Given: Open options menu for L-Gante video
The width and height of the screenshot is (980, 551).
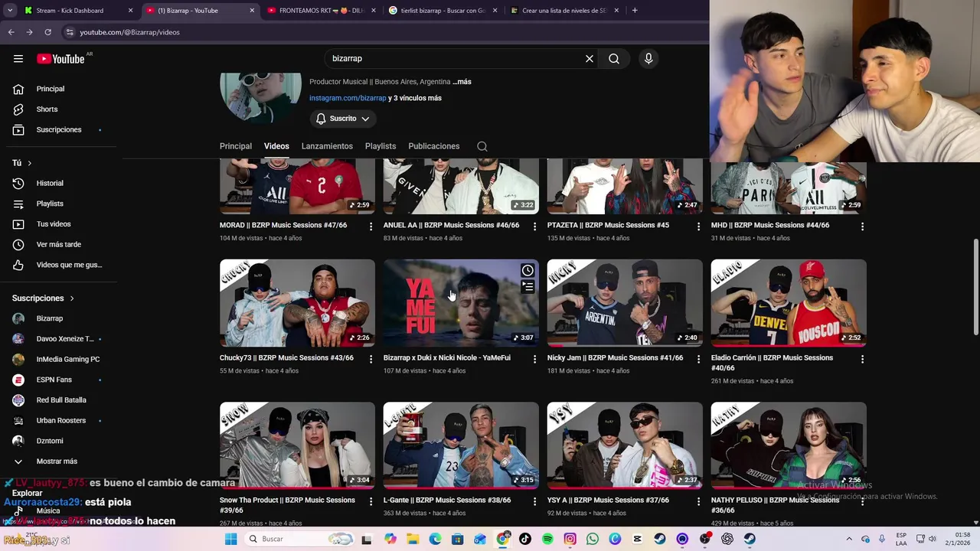Looking at the screenshot, I should click(534, 501).
